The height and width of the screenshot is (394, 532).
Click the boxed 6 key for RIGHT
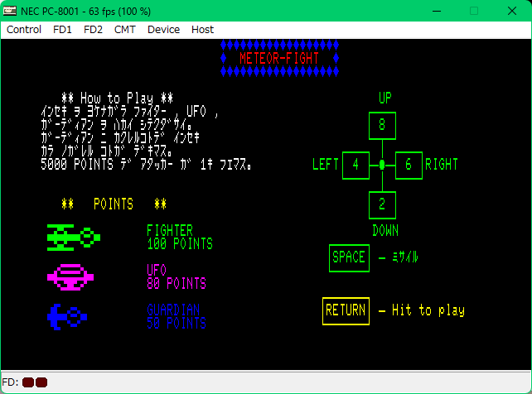[x=409, y=165]
